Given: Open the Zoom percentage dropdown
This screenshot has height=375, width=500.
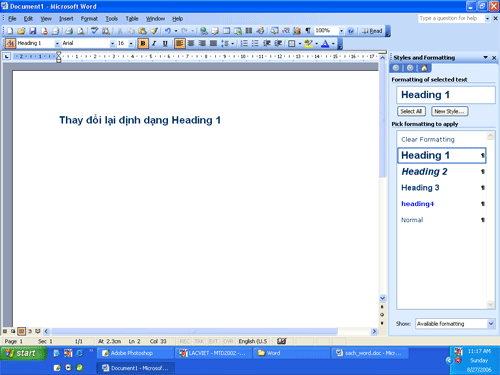Looking at the screenshot, I should (341, 31).
